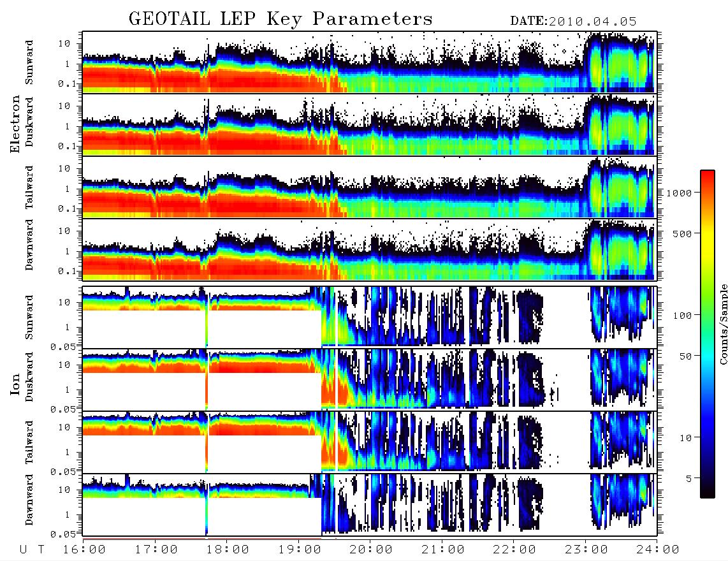Click the 0.1 tick of Electron Sunward panel
This screenshot has width=728, height=561.
coord(66,84)
